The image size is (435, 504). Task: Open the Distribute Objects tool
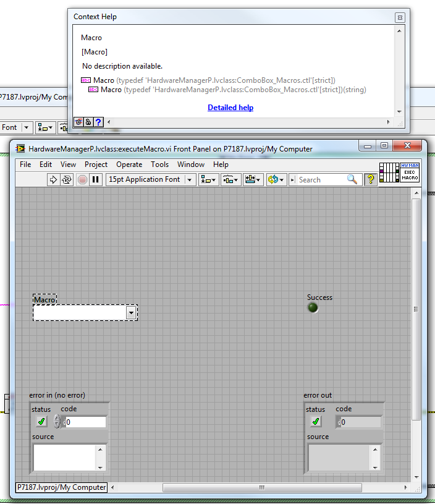click(x=230, y=179)
